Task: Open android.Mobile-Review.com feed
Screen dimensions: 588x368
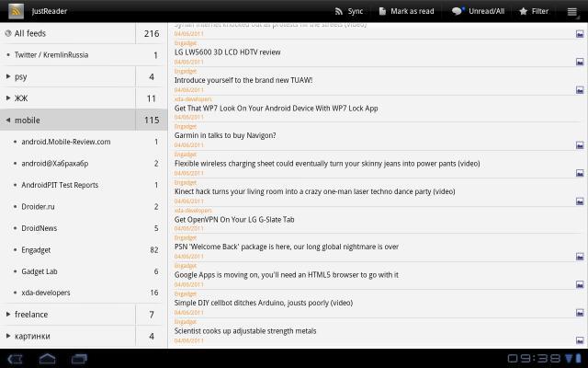Action: click(x=84, y=142)
